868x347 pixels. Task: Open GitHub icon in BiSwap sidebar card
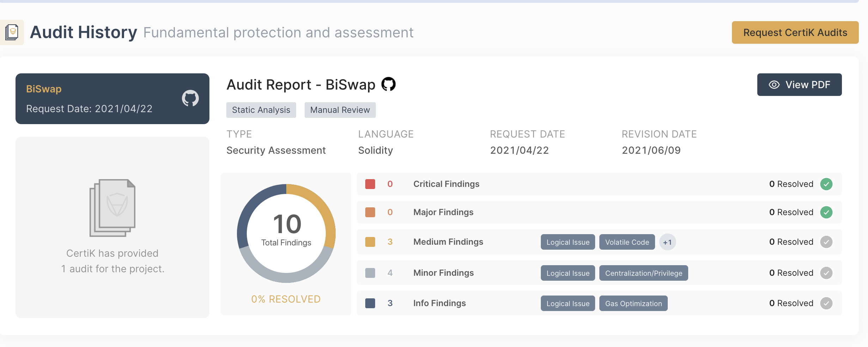coord(190,98)
